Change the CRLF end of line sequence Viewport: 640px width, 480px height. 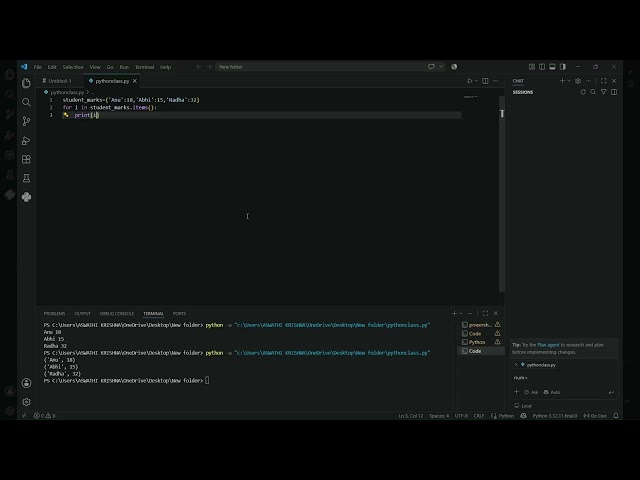(479, 416)
